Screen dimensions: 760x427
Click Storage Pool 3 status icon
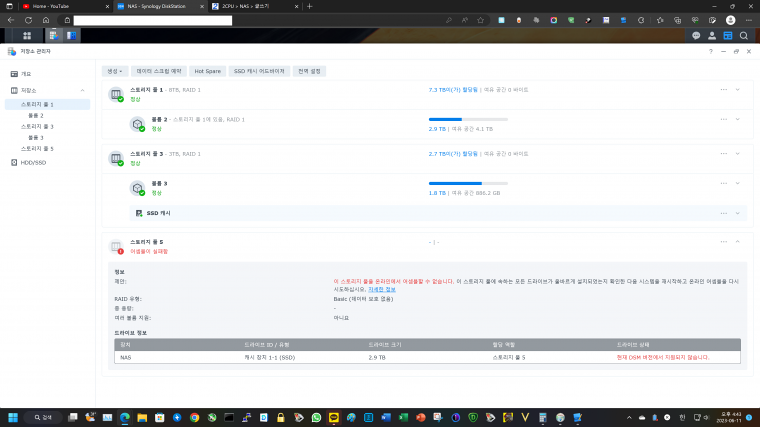(116, 158)
